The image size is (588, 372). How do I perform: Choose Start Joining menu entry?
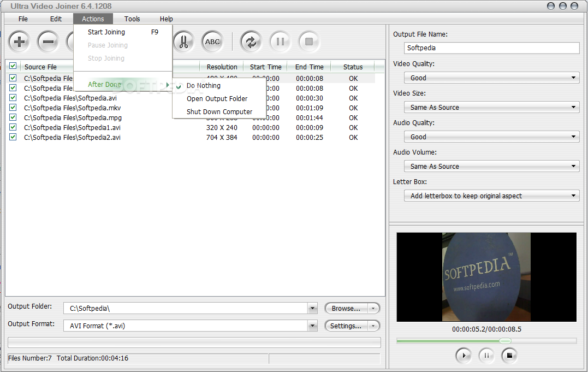(123, 32)
